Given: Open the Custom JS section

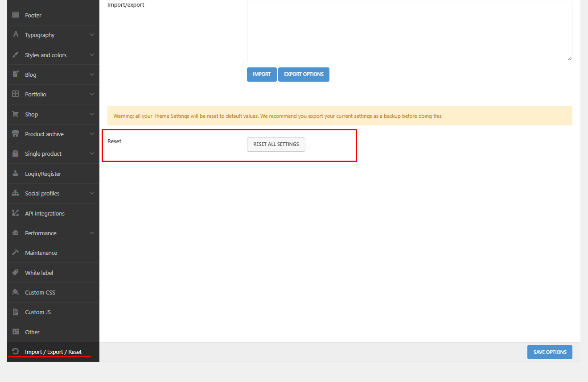Looking at the screenshot, I should coord(53,312).
